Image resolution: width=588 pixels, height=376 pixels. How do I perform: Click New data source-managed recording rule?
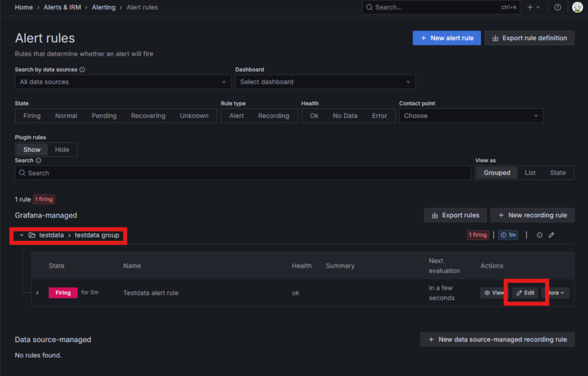click(497, 340)
